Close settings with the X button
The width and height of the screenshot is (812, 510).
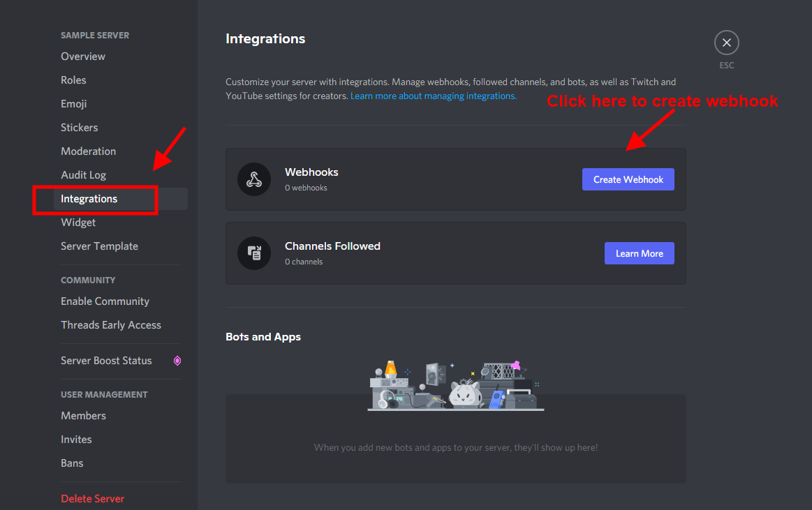click(x=727, y=43)
